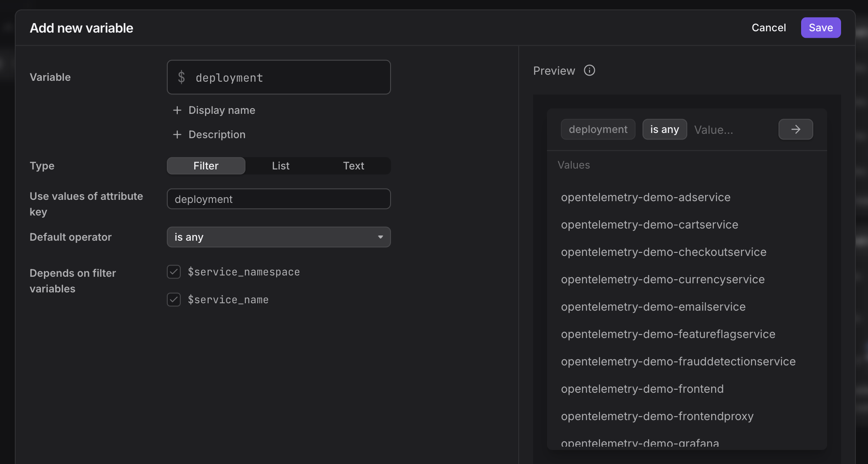Screen dimensions: 868x464
Task: Click the dollar sign in Variable field
Action: click(x=182, y=77)
